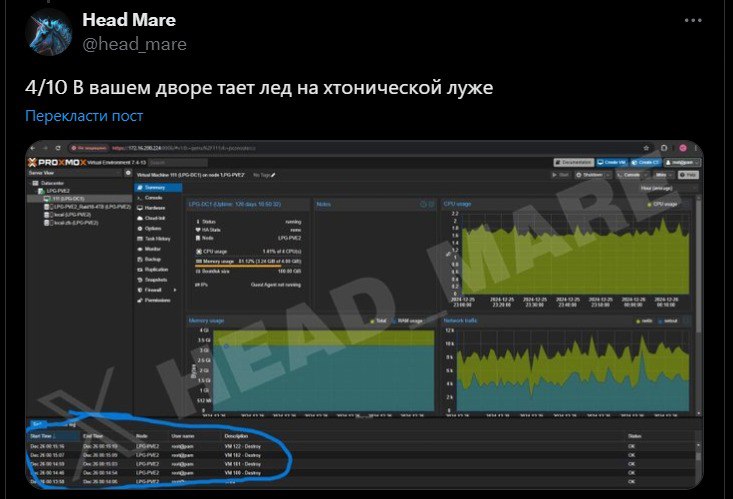
Task: Click the edit tags pencil icon
Action: pos(273,175)
